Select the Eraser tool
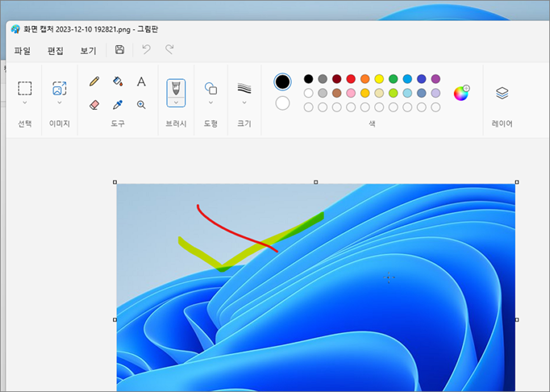 point(94,105)
